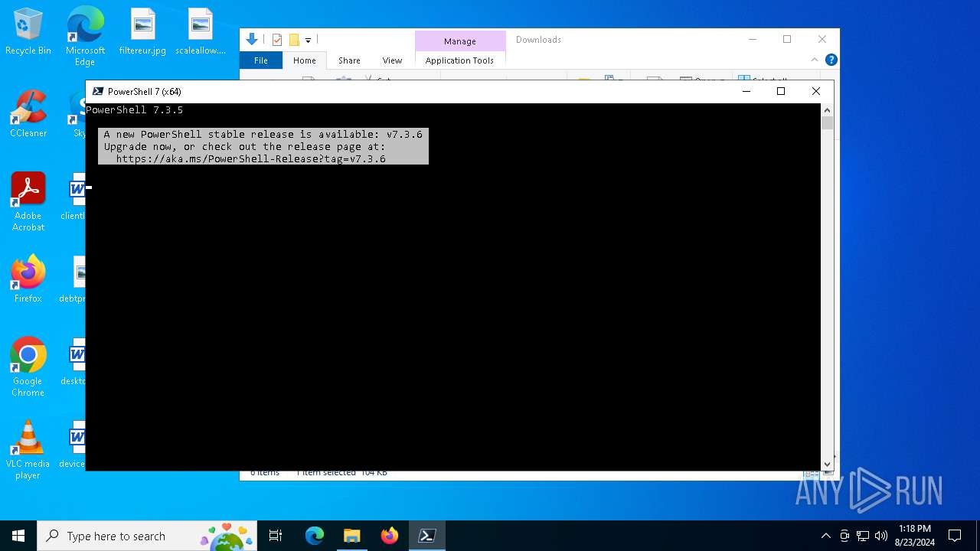Collapse the Explorer ribbon with chevron

815,60
